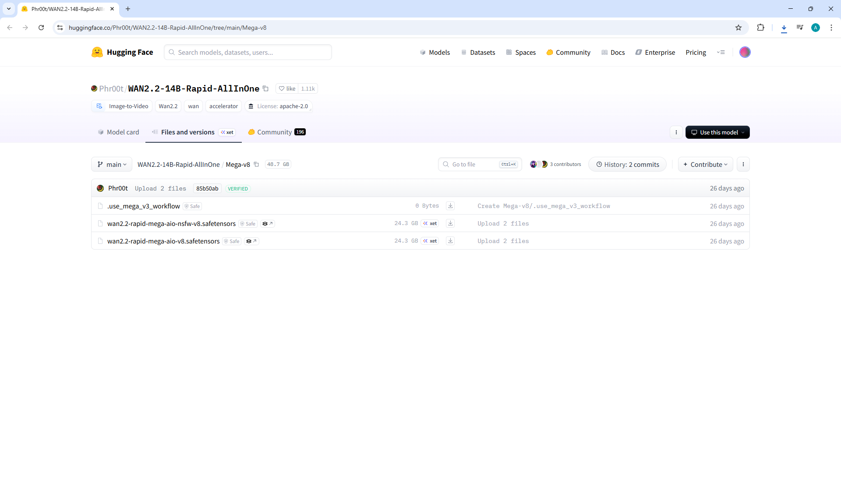This screenshot has height=504, width=841.
Task: Switch to the Model card tab
Action: pos(118,132)
